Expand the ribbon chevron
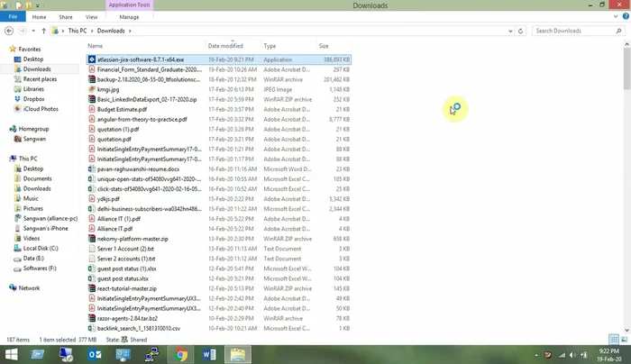 pyautogui.click(x=616, y=16)
